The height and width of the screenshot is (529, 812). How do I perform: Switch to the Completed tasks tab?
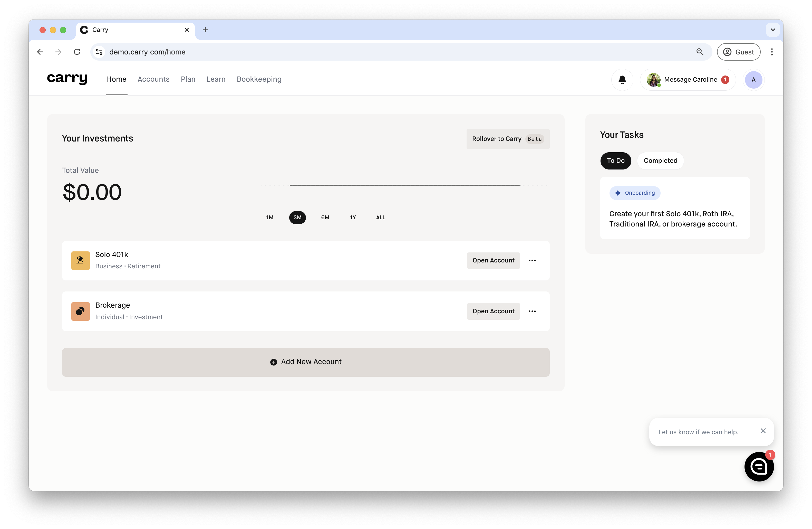point(660,161)
